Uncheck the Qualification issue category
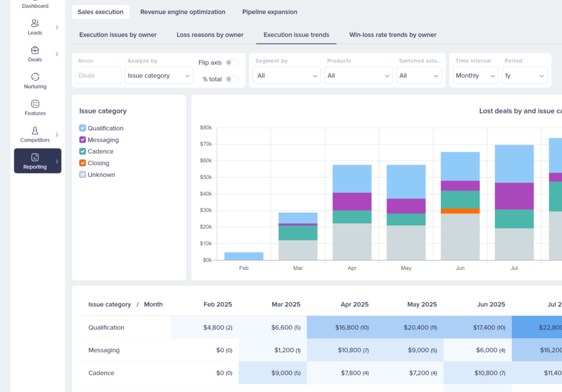The image size is (562, 392). (83, 128)
